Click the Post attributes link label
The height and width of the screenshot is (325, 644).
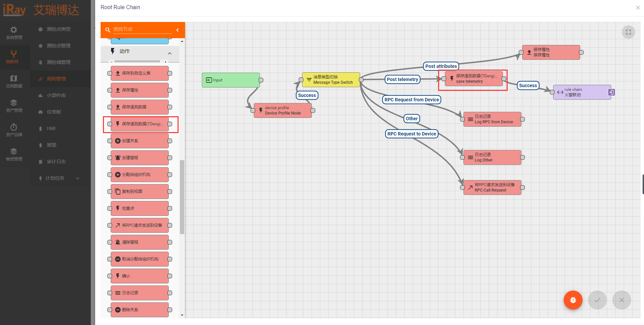[441, 66]
